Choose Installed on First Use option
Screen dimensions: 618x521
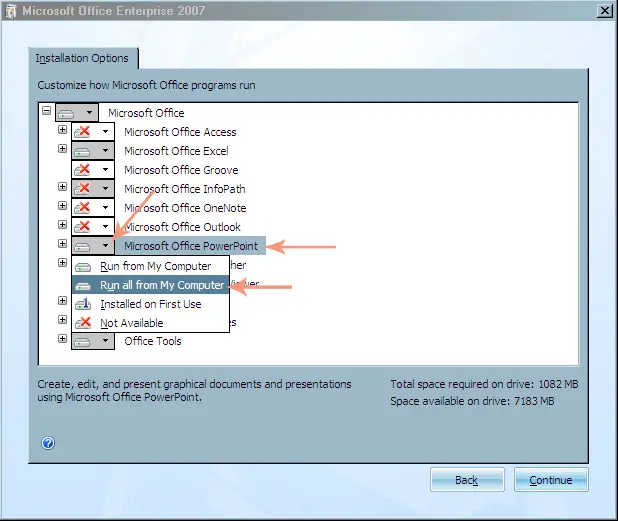150,304
